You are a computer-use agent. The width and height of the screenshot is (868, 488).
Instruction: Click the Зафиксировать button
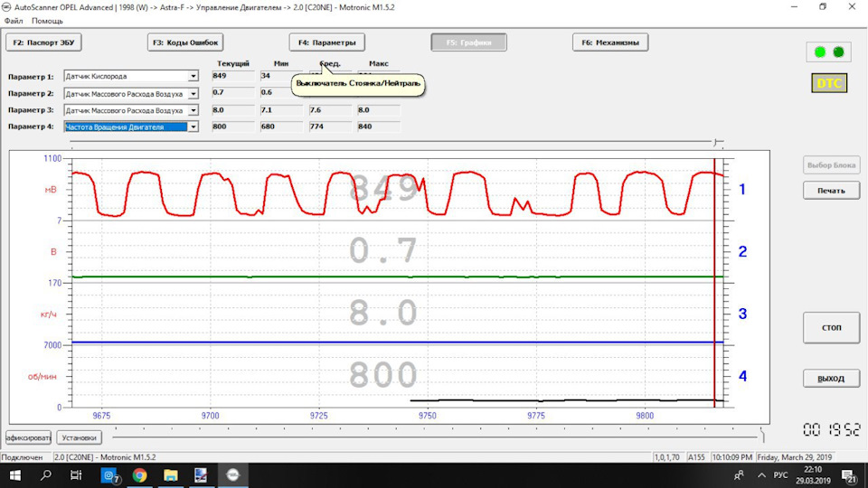point(28,437)
